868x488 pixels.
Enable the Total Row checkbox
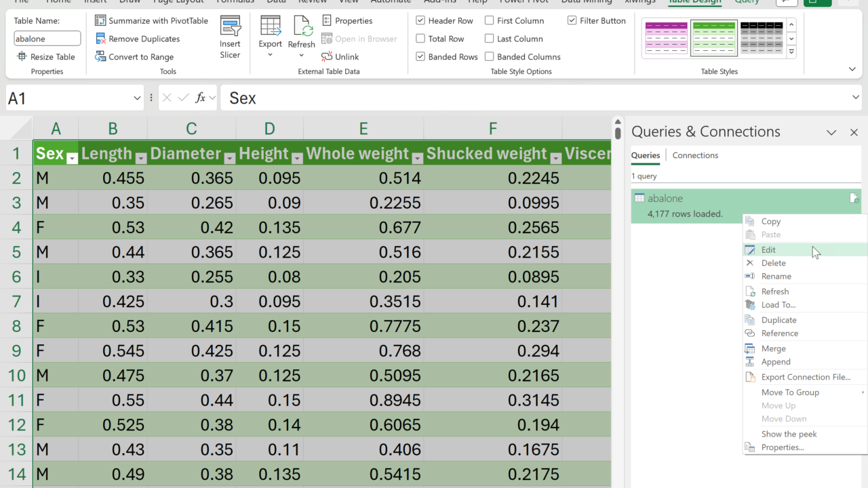(x=420, y=39)
